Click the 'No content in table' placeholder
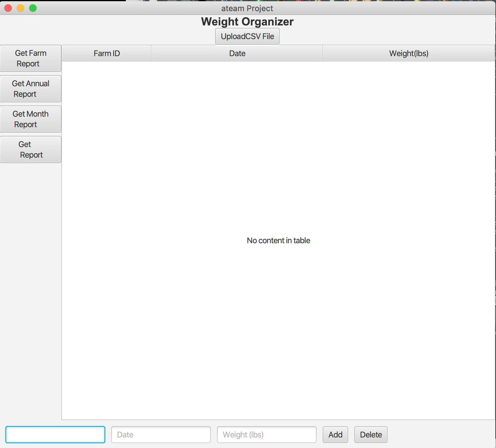The width and height of the screenshot is (496, 448). tap(278, 240)
